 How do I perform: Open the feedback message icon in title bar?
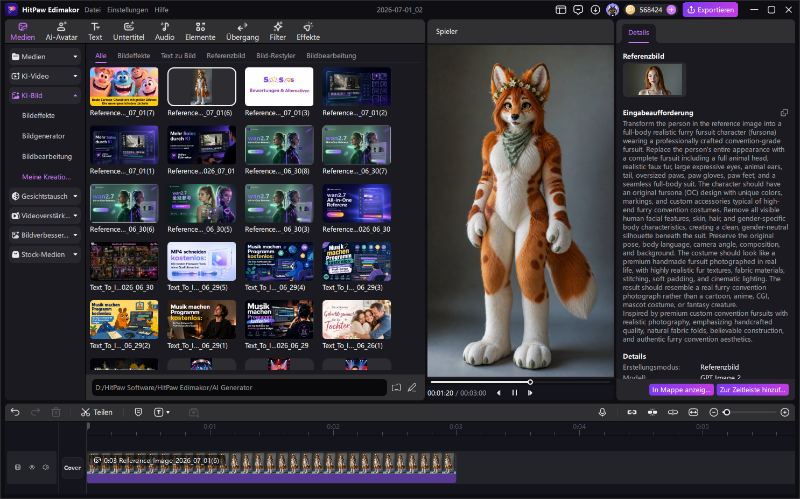[578, 10]
